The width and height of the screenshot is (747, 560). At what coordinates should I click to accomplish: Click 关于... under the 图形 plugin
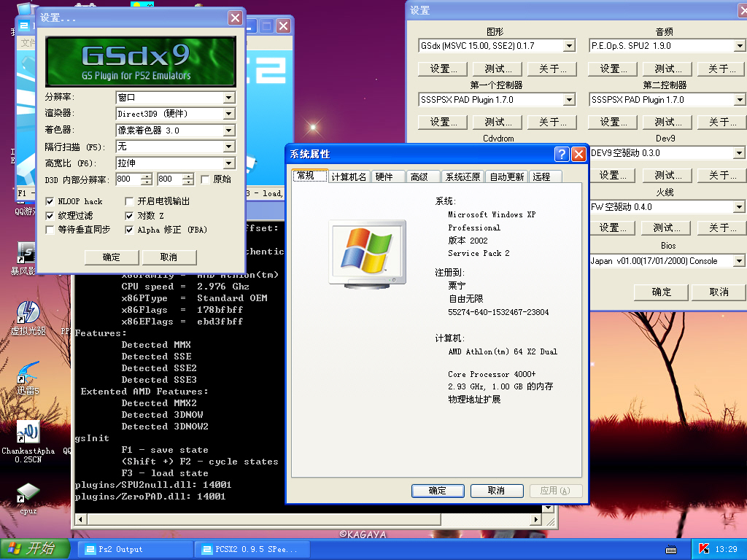pyautogui.click(x=552, y=69)
